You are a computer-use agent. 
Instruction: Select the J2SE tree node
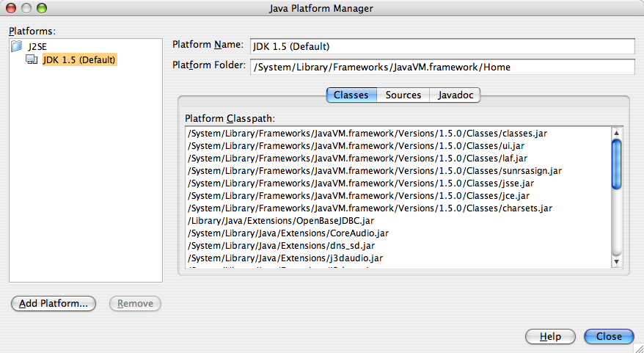click(x=37, y=46)
